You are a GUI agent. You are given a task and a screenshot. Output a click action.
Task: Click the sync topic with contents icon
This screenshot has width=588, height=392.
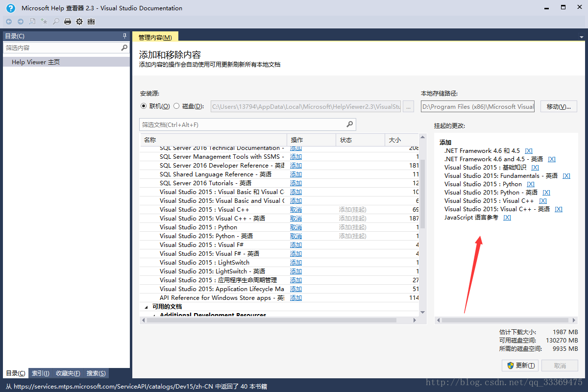click(x=32, y=22)
